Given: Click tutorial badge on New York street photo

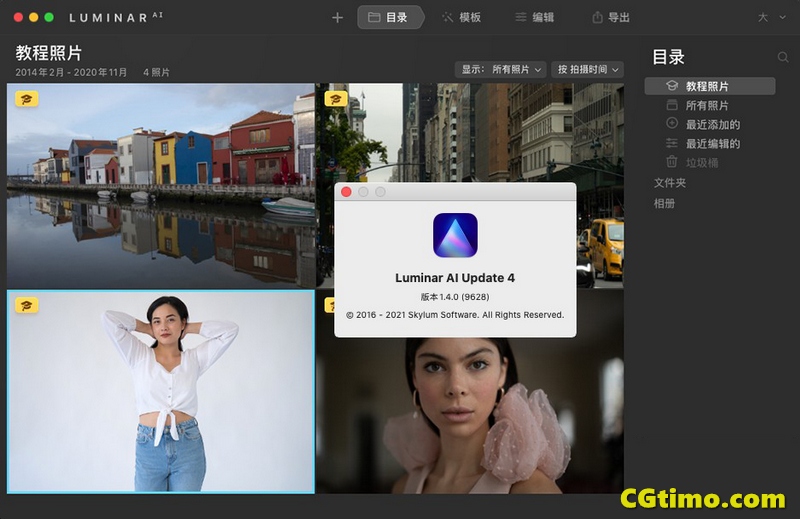Looking at the screenshot, I should click(336, 99).
